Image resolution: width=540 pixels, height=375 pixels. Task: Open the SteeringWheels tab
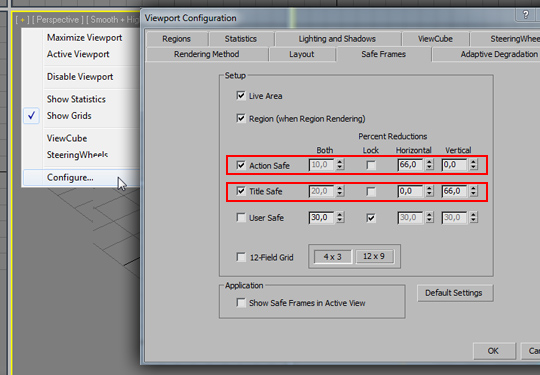pos(506,39)
